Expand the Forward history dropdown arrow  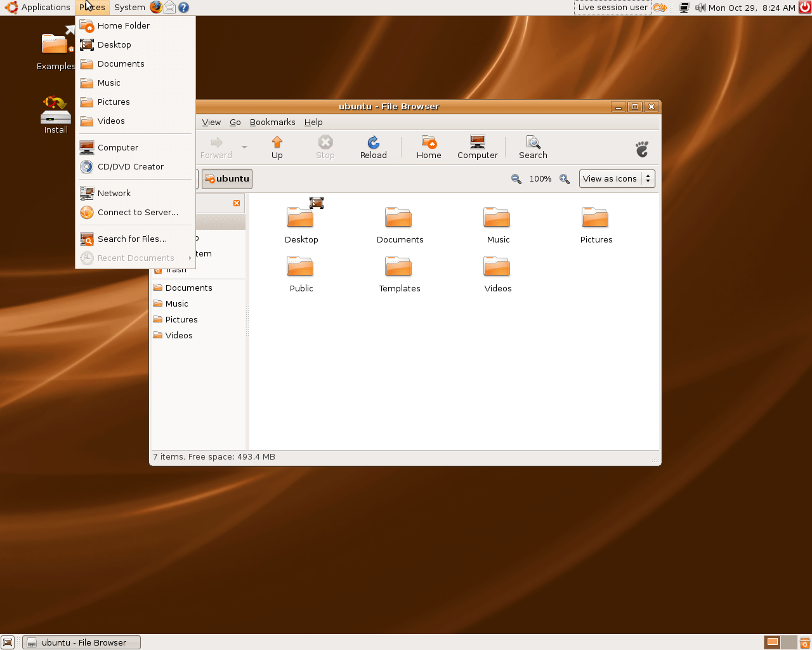point(244,147)
